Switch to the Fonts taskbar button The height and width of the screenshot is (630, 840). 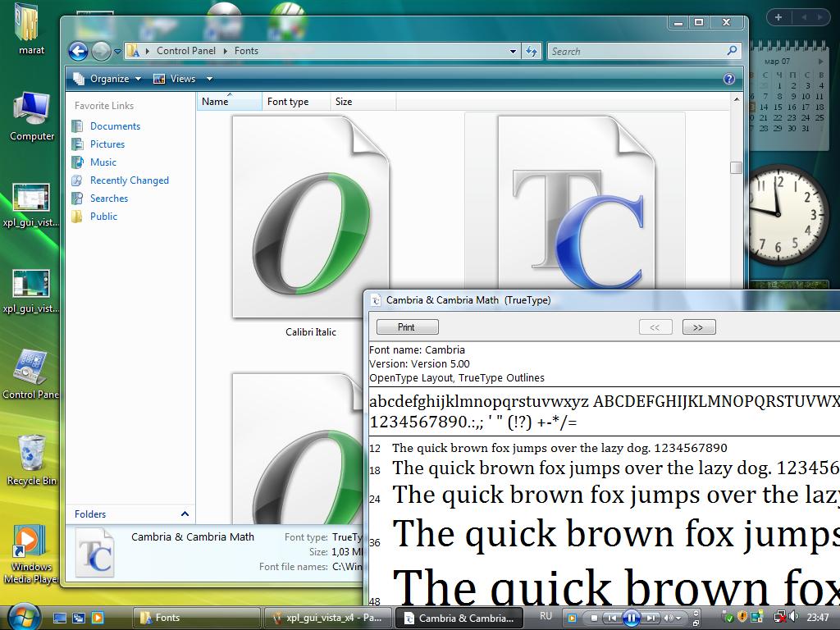[195, 619]
